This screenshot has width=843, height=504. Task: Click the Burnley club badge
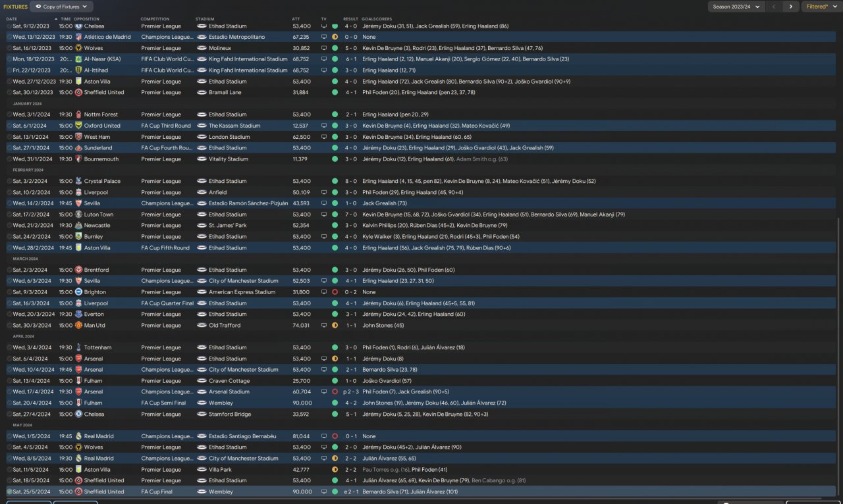point(79,237)
